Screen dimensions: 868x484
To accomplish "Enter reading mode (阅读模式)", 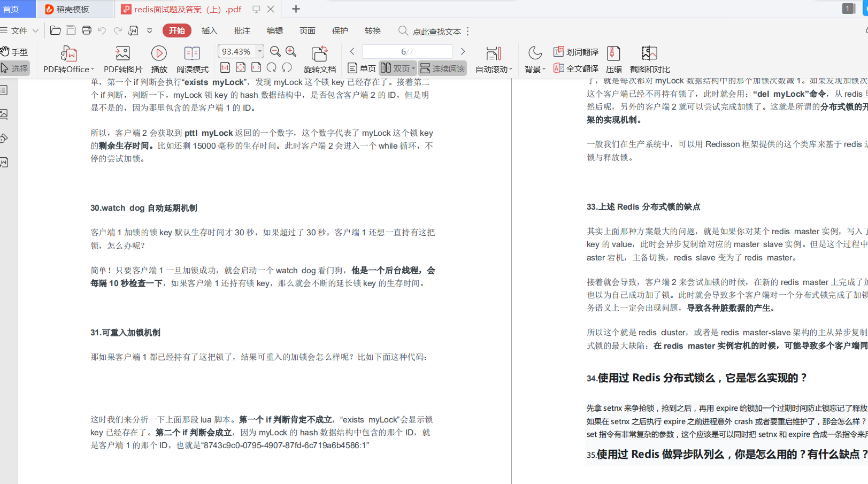I will point(192,59).
